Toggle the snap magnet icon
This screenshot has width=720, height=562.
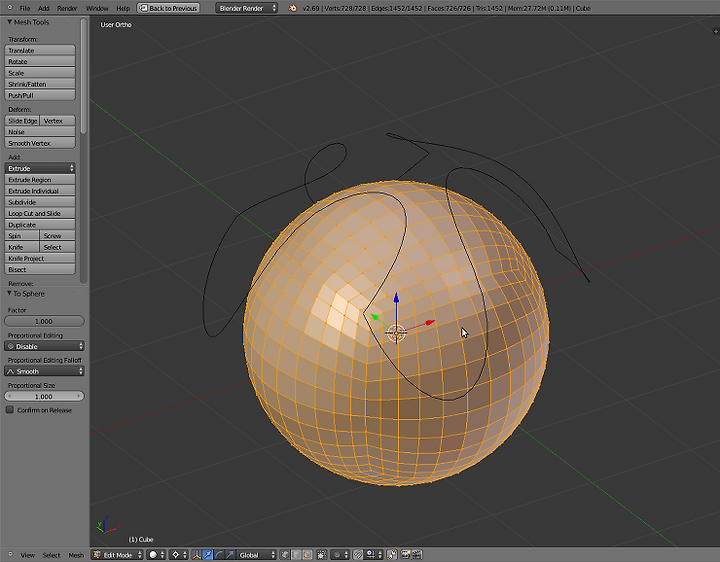click(x=358, y=555)
